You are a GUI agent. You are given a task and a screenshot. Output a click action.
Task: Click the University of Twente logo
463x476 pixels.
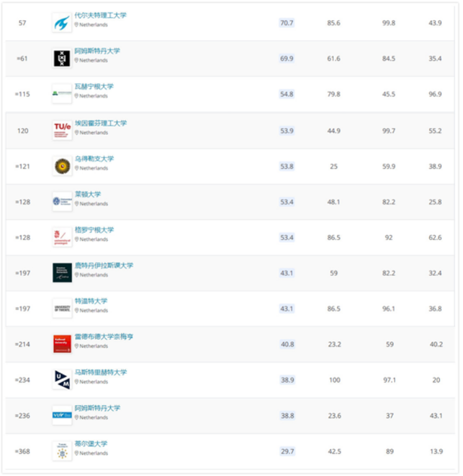61,309
